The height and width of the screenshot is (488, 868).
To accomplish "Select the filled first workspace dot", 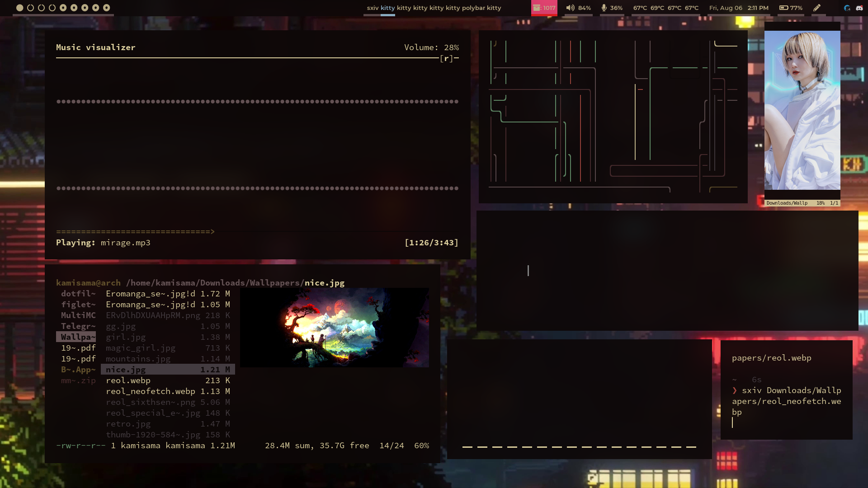I will click(x=19, y=7).
